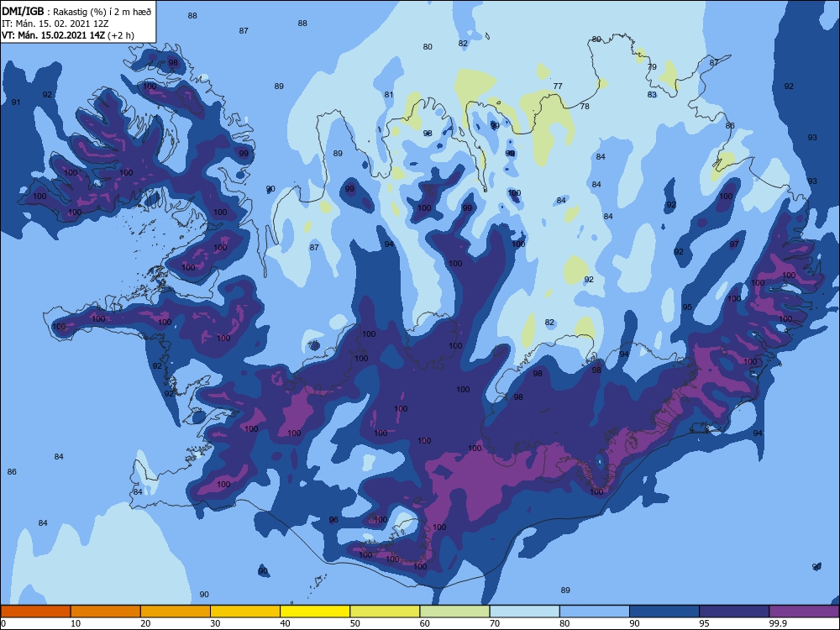Viewport: 840px width, 630px height.
Task: Choose the purple above-99.9 legend swatch
Action: point(804,612)
